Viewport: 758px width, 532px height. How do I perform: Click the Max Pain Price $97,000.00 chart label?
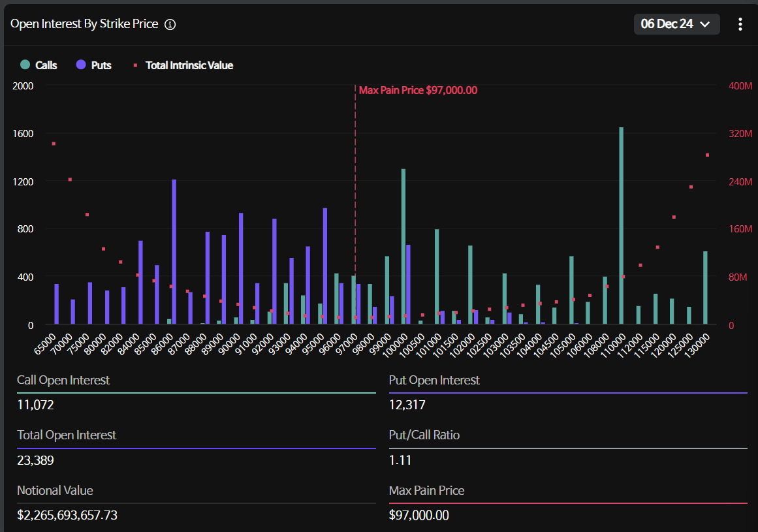[x=418, y=90]
